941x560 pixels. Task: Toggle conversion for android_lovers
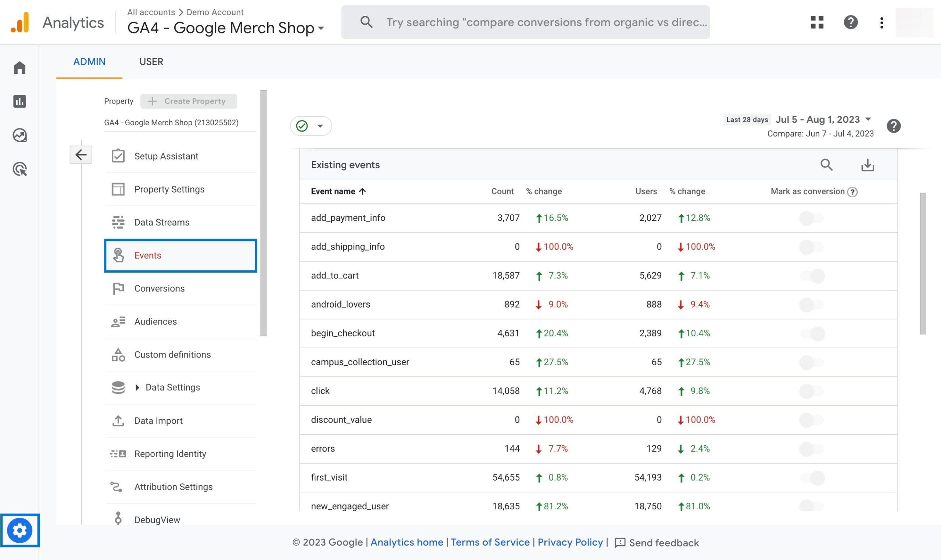click(812, 305)
